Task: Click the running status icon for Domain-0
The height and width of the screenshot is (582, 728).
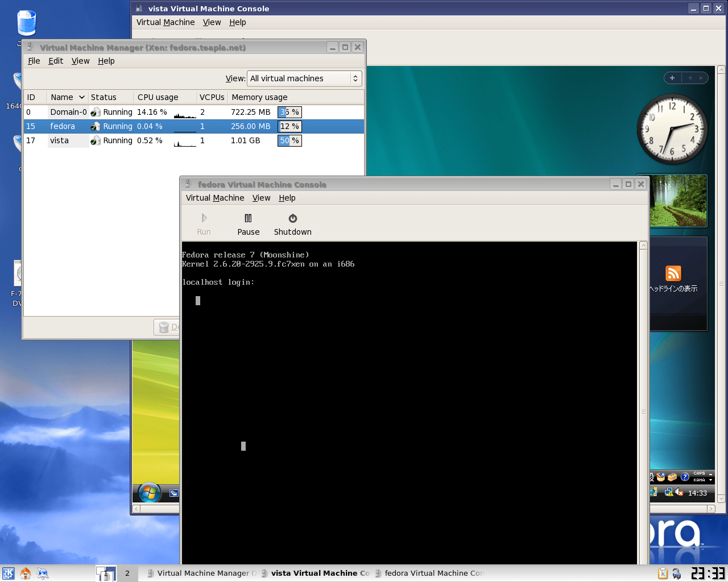Action: click(x=96, y=112)
